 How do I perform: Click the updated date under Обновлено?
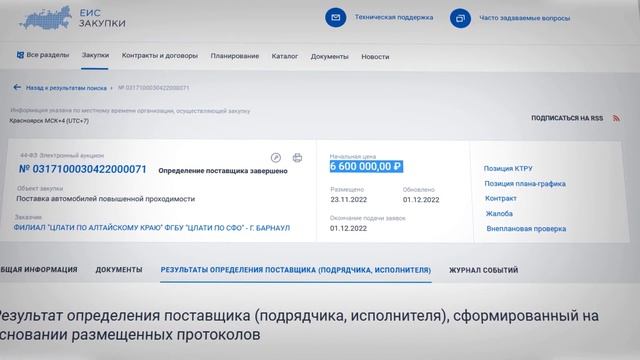click(421, 200)
